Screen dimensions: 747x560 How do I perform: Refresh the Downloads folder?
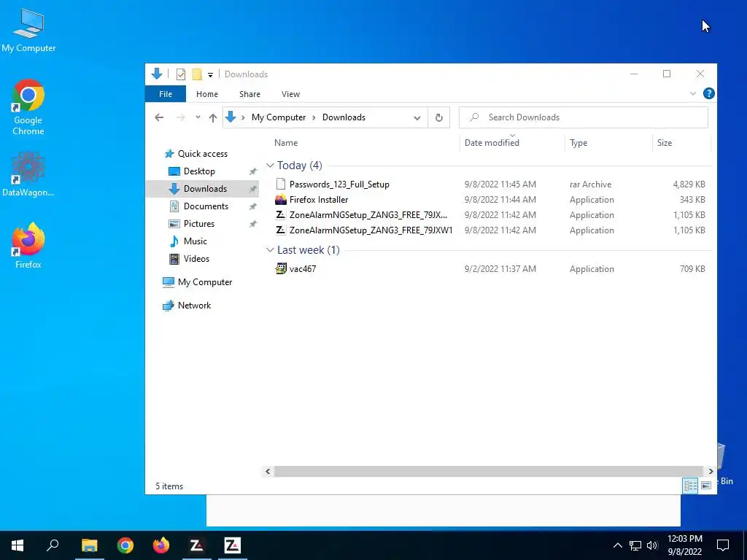(438, 117)
